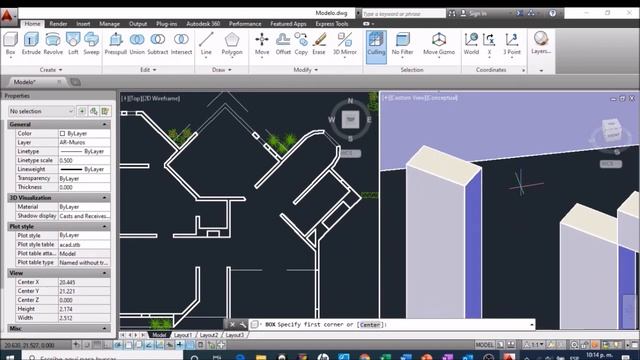Expand the Edit panel dropdown

point(148,70)
